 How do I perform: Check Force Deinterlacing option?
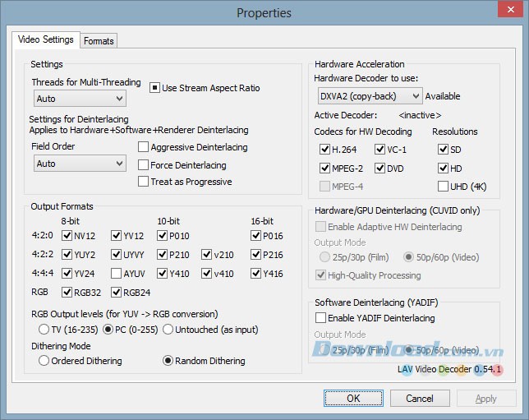coord(144,165)
